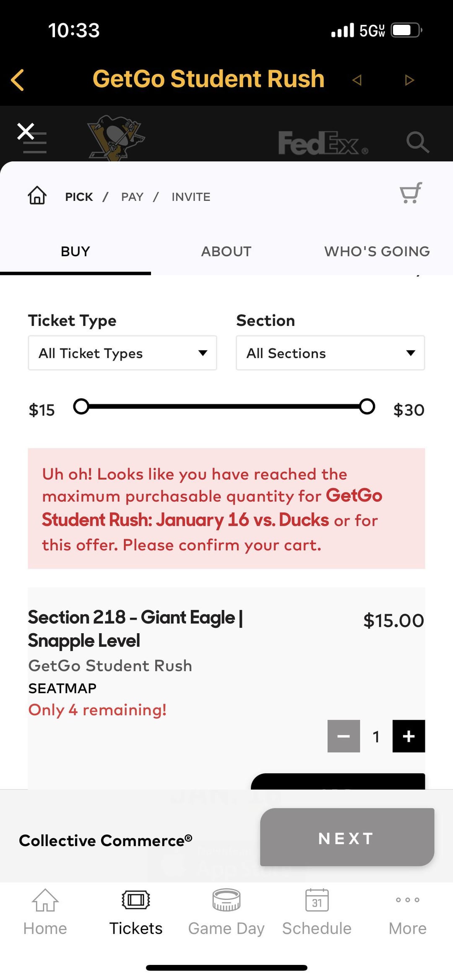Image resolution: width=453 pixels, height=980 pixels.
Task: Switch to the WHO'S GOING tab
Action: point(377,251)
